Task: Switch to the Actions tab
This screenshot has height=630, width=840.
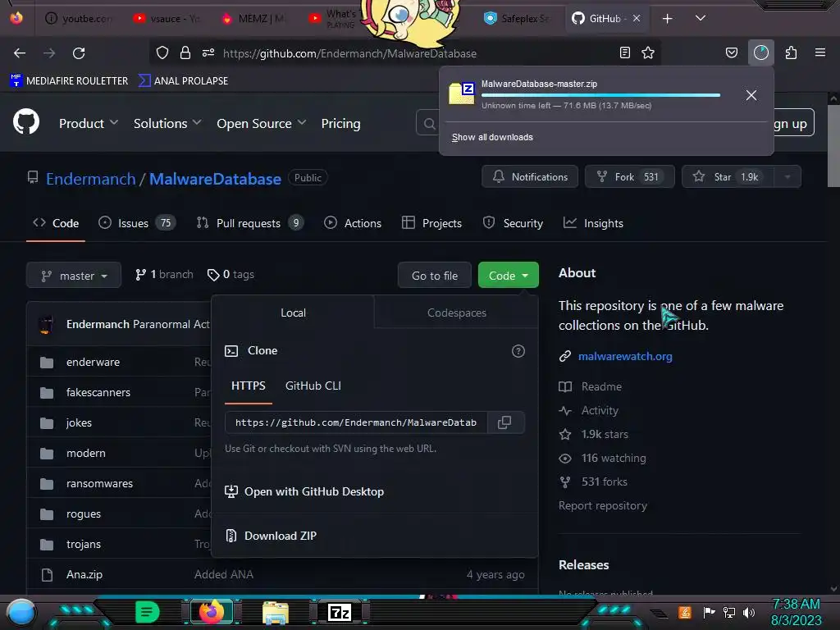Action: tap(353, 223)
